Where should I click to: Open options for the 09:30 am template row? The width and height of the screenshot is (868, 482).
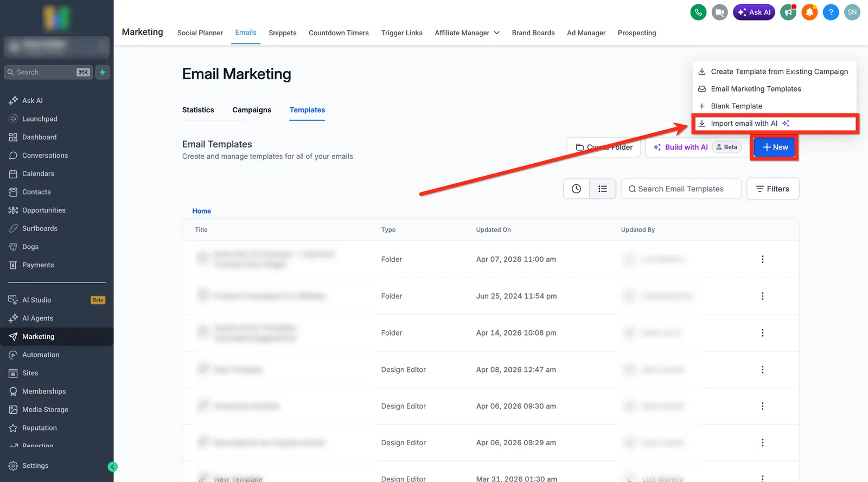[x=762, y=406]
